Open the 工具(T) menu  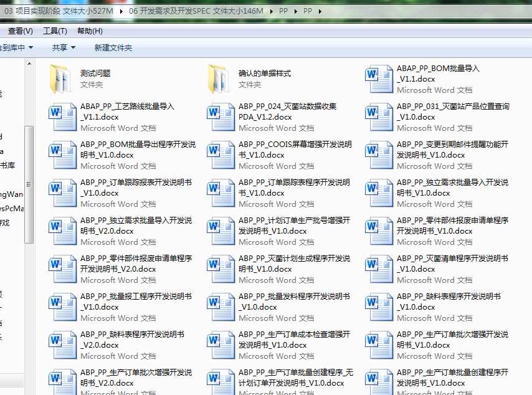(55, 31)
